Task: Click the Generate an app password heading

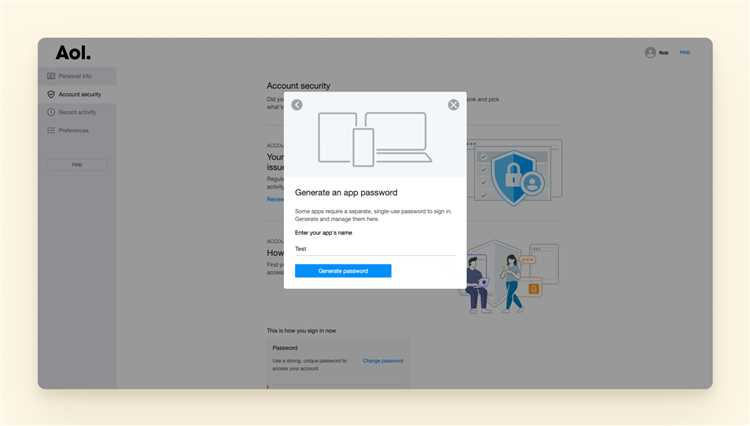Action: pyautogui.click(x=346, y=192)
